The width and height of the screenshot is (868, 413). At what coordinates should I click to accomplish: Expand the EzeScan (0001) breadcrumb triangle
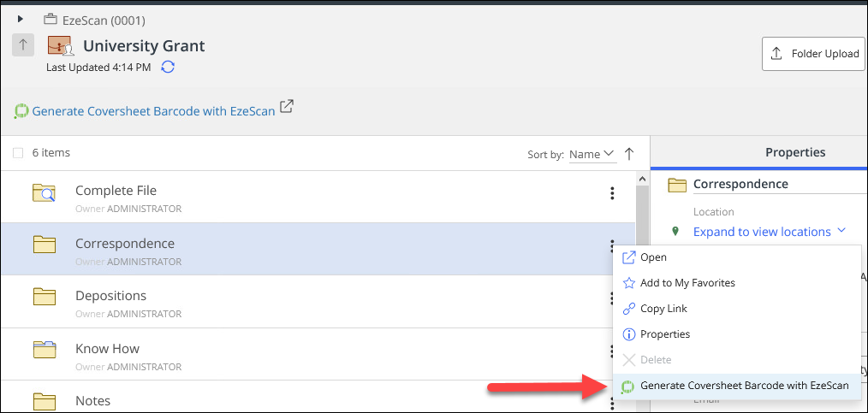tap(21, 18)
